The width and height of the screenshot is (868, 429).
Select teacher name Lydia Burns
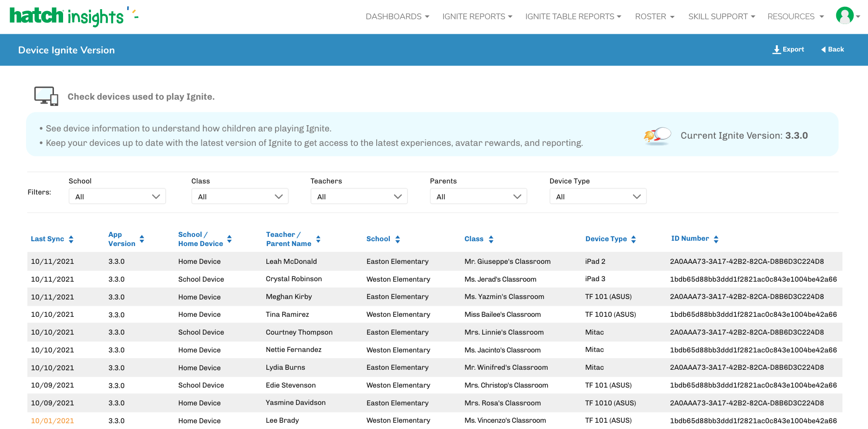286,367
